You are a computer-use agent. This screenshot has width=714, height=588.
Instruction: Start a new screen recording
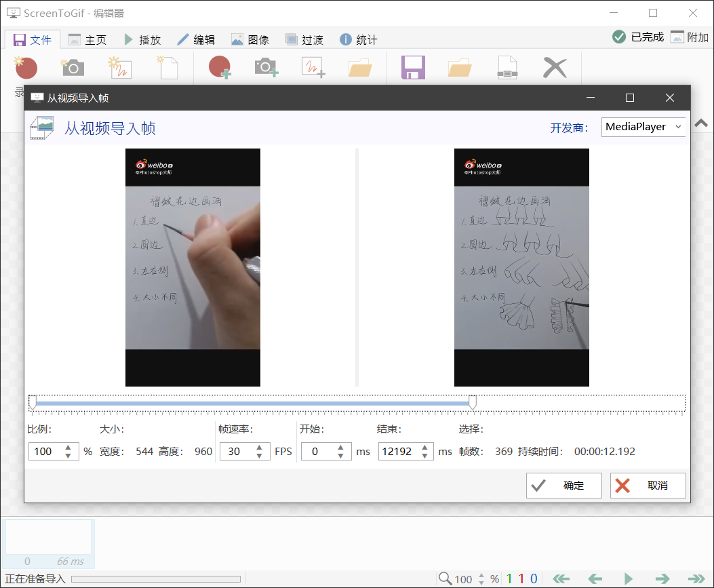click(x=26, y=68)
